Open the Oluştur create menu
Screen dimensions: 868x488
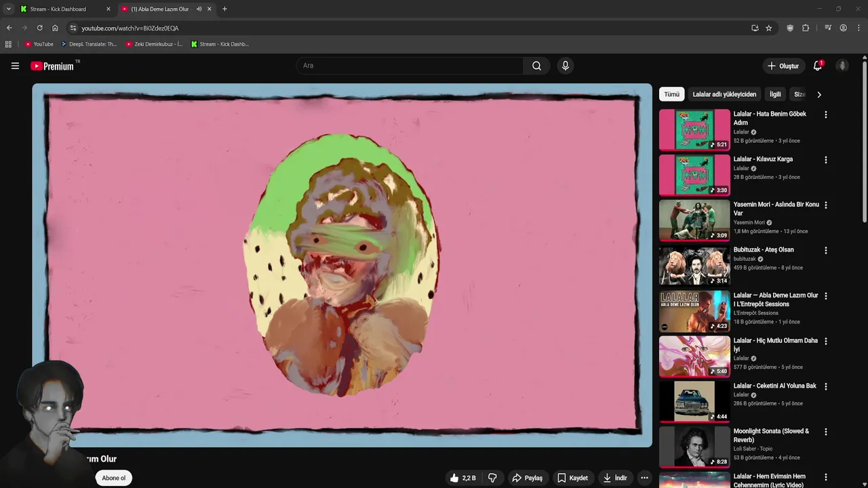pos(783,66)
